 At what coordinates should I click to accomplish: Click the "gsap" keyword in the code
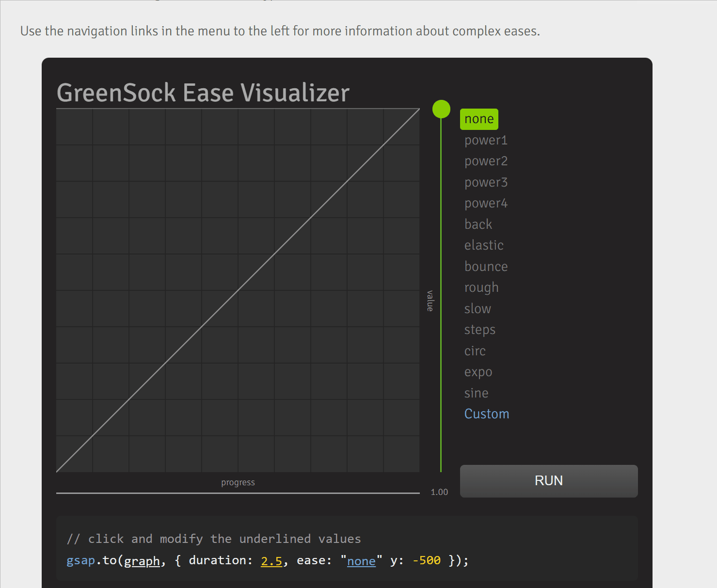click(81, 561)
